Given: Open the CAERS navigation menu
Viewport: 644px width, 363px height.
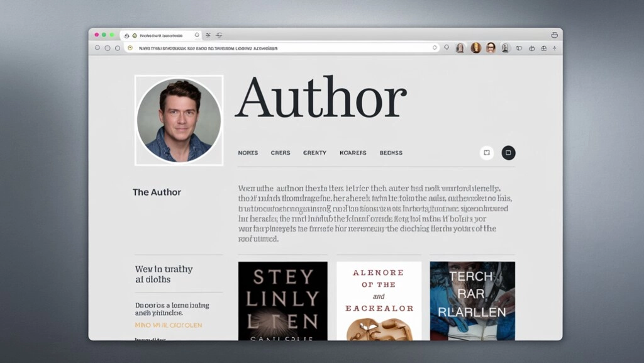Looking at the screenshot, I should pos(280,153).
